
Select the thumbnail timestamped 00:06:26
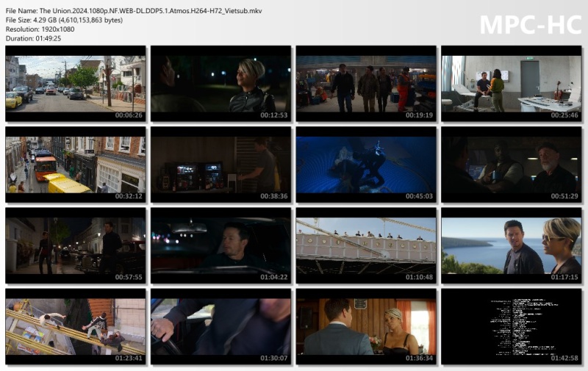click(76, 84)
